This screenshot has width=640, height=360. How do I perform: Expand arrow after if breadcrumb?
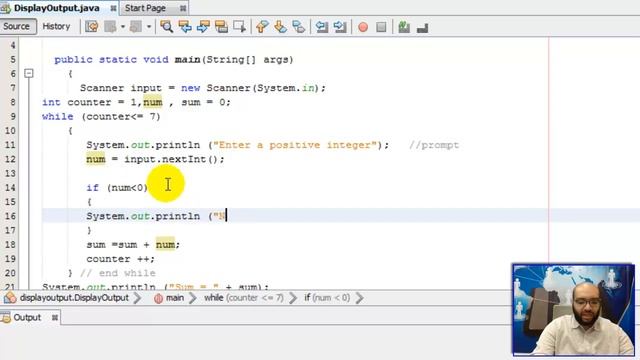[x=360, y=298]
